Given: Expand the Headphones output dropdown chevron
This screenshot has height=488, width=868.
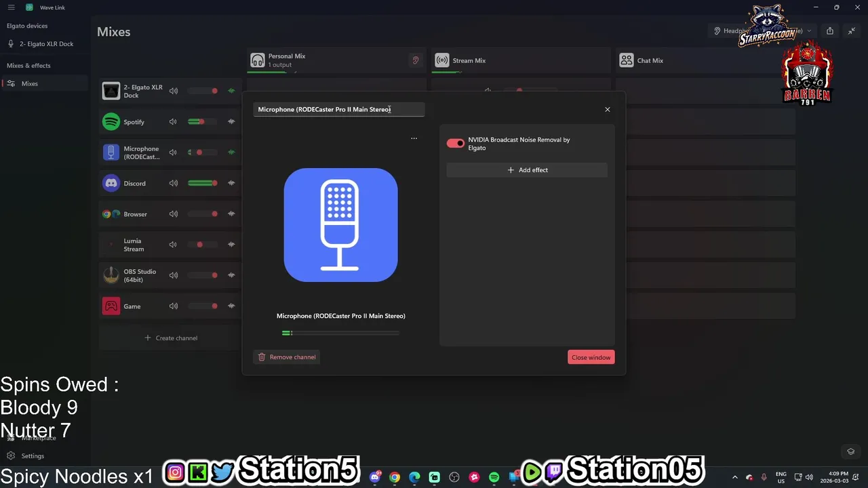Looking at the screenshot, I should (809, 31).
